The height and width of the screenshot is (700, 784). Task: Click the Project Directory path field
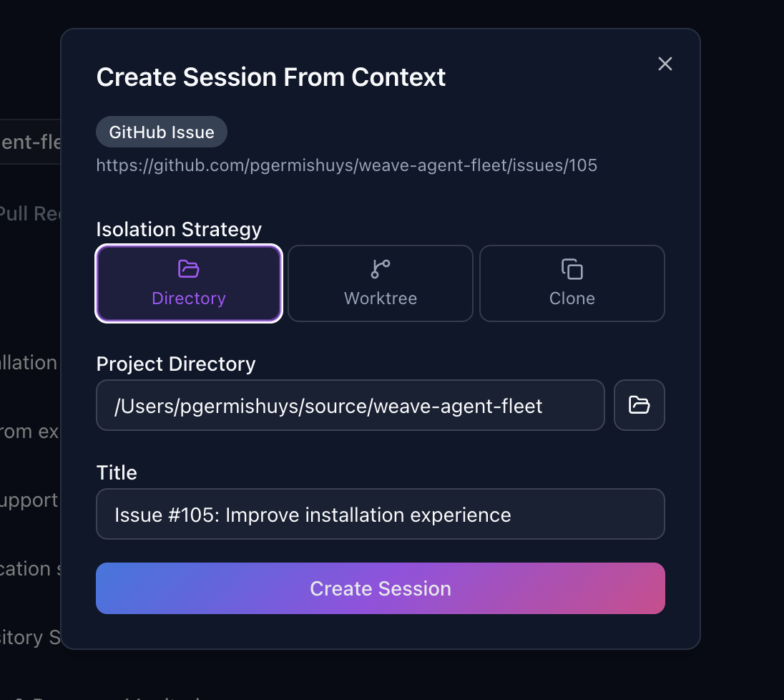pyautogui.click(x=351, y=405)
